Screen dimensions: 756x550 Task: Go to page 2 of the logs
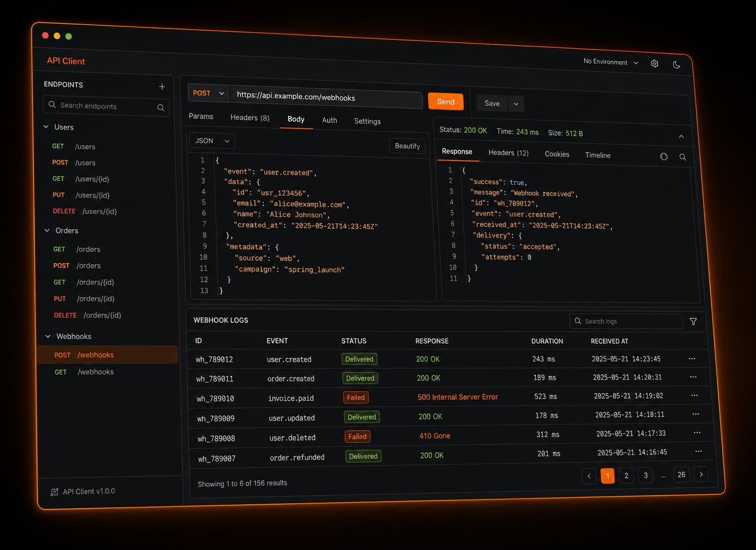tap(626, 475)
